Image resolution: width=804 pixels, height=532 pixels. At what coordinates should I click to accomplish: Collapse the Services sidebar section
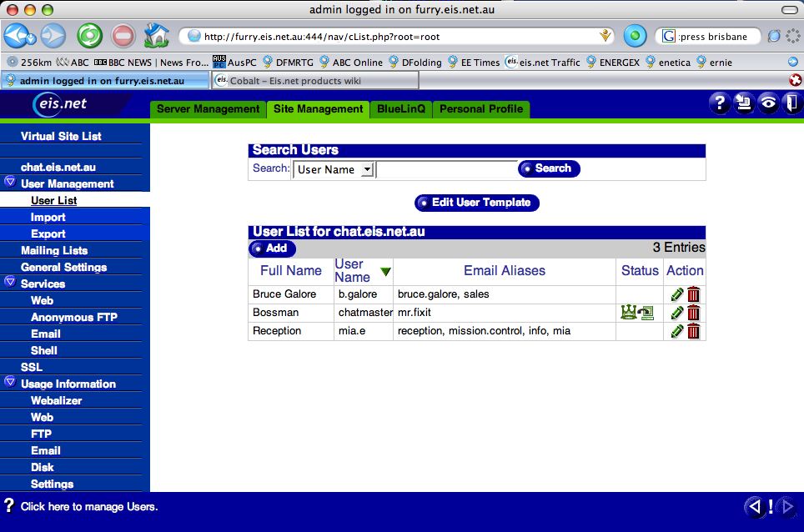tap(10, 283)
